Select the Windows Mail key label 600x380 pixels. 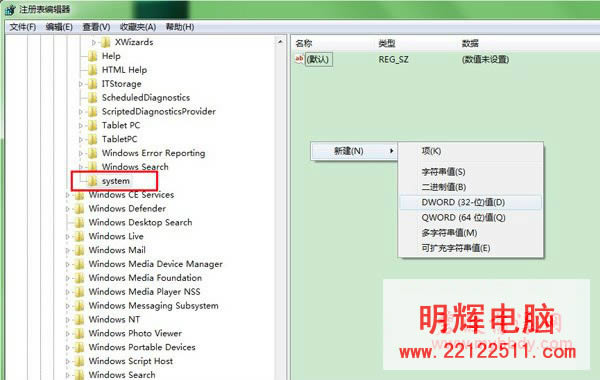[x=117, y=250]
